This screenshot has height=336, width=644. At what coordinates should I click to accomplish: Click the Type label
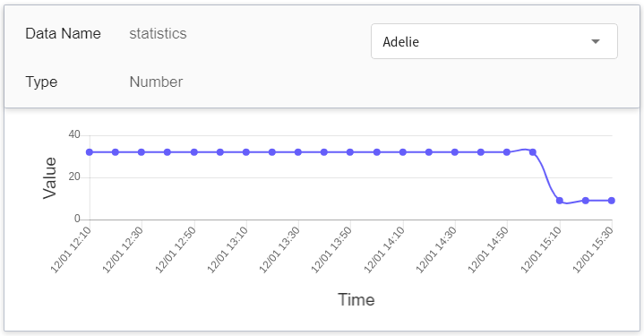coord(41,82)
